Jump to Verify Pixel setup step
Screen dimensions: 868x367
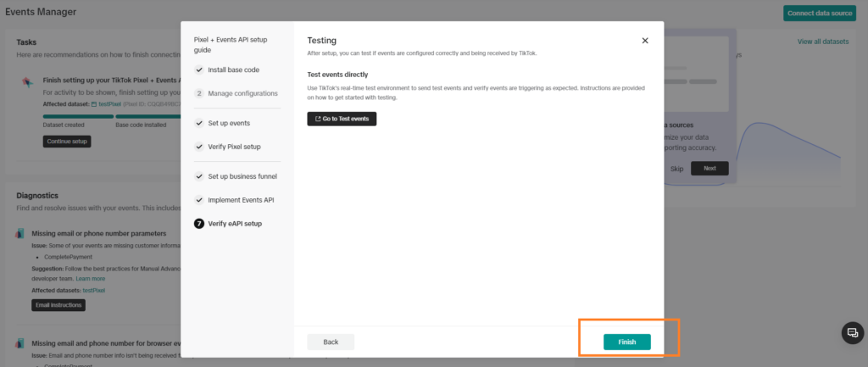click(234, 147)
